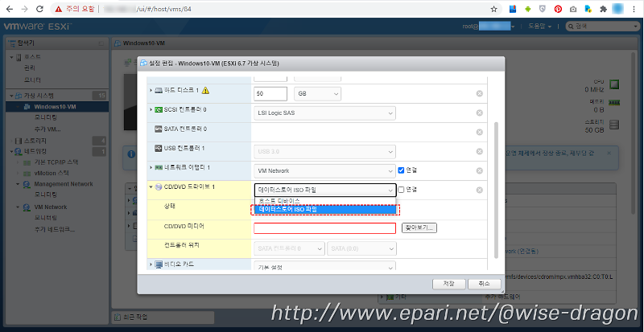
Task: Click the CD/DVD drive disc icon
Action: pos(159,187)
